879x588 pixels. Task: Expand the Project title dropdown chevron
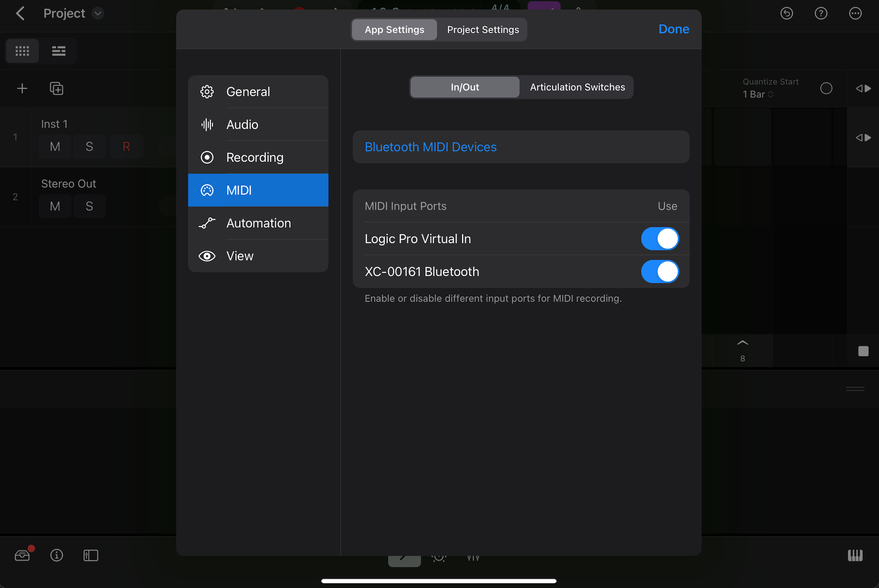98,14
